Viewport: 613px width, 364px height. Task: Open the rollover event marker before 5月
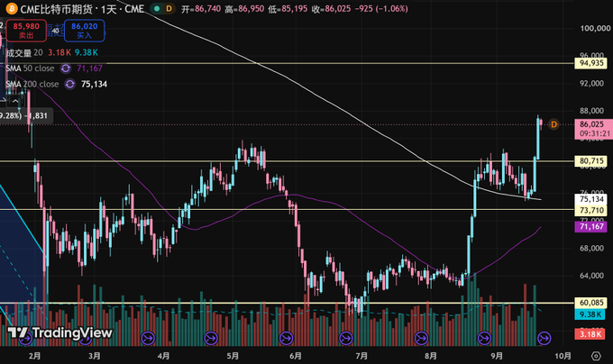[x=211, y=338]
